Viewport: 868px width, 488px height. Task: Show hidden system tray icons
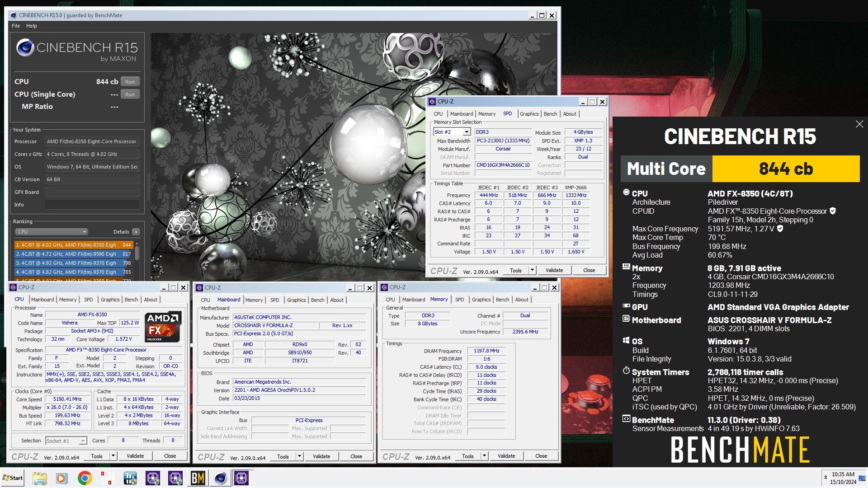[826, 477]
